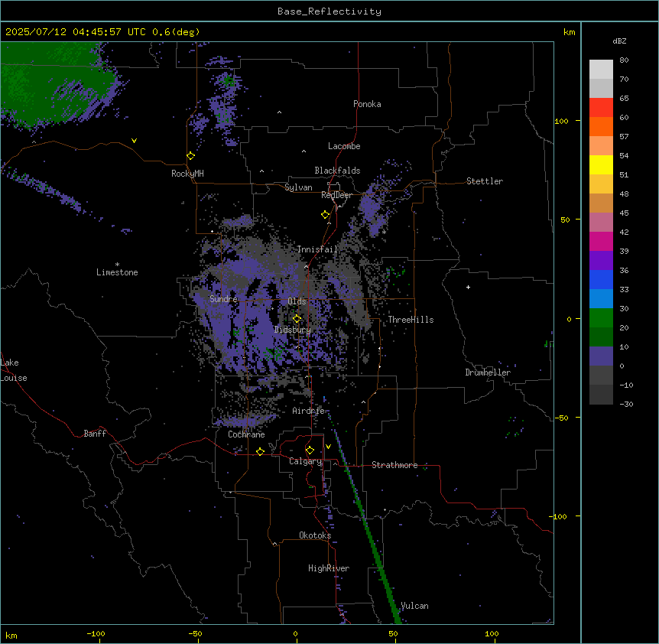
Task: Select the red swatch between 65 and 60 dBZ
Action: tap(601, 108)
